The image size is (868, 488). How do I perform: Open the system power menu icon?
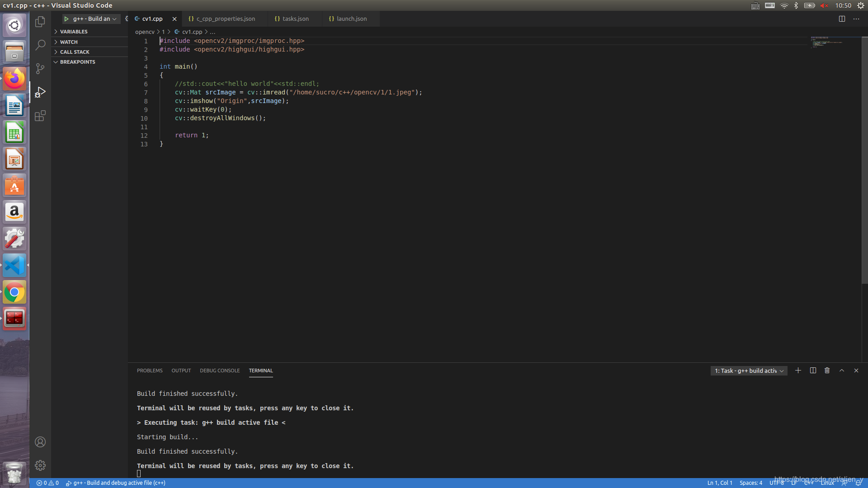click(x=861, y=5)
